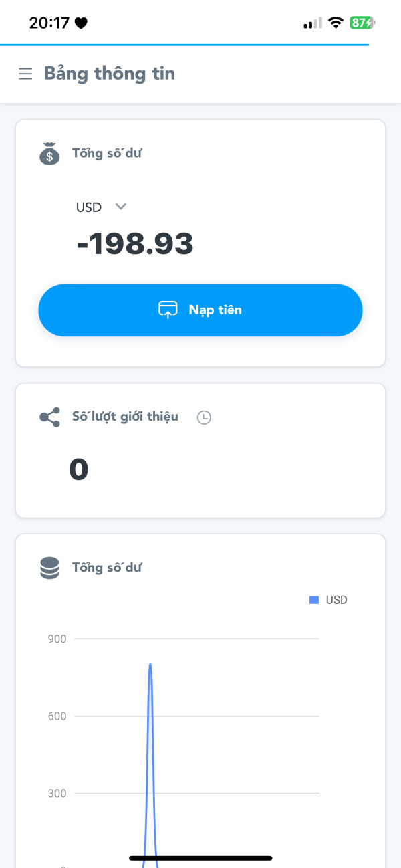Click the money bag balance icon
401x868 pixels.
coord(49,154)
